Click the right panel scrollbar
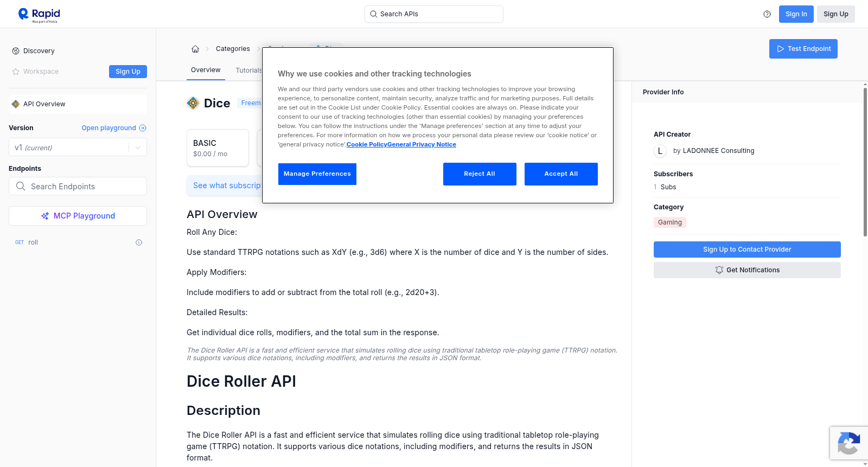 pyautogui.click(x=865, y=162)
